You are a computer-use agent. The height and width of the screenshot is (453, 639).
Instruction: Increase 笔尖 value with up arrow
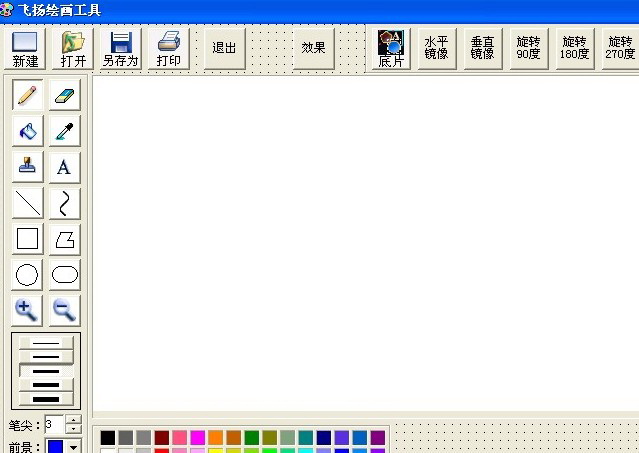pos(73,420)
